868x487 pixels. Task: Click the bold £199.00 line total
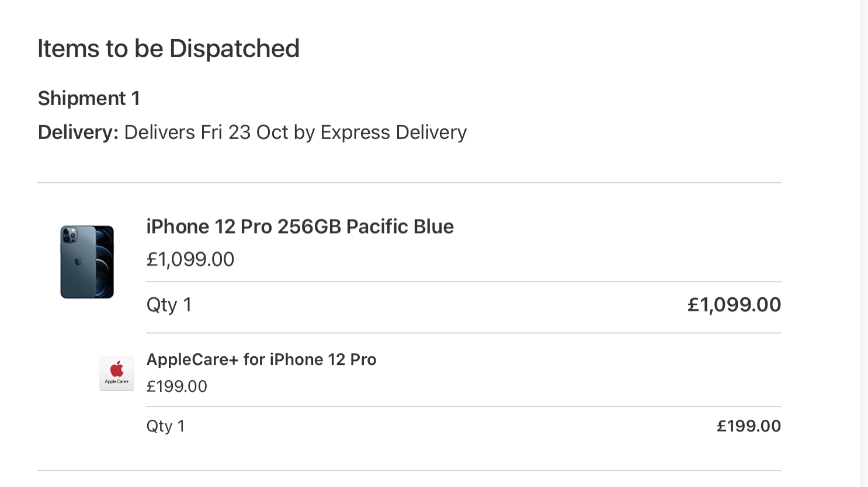(x=749, y=426)
